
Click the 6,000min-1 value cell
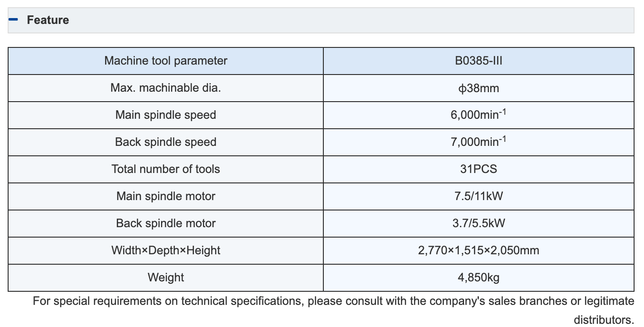click(478, 115)
